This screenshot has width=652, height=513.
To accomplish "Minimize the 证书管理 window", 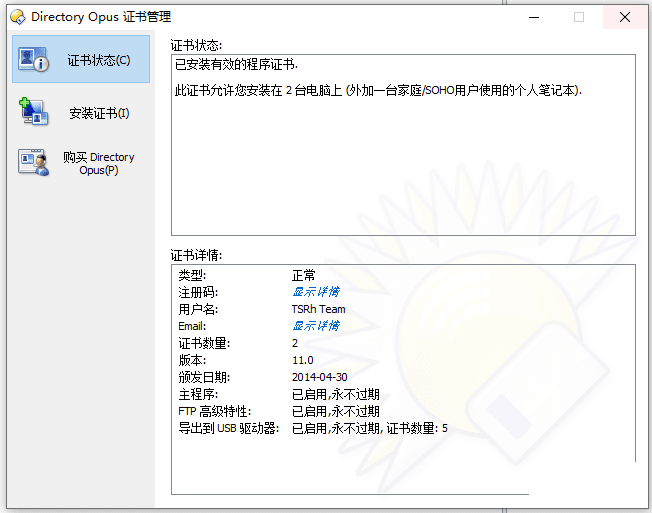I will coord(534,17).
